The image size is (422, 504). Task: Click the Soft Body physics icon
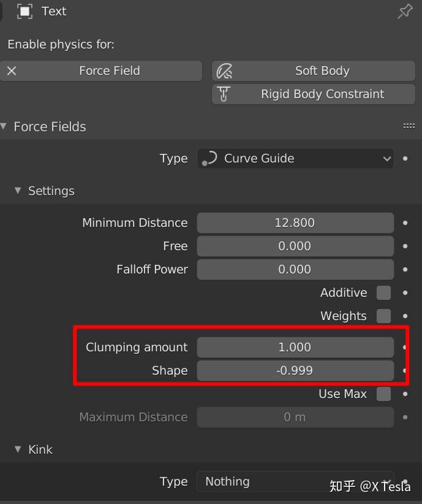pyautogui.click(x=225, y=71)
